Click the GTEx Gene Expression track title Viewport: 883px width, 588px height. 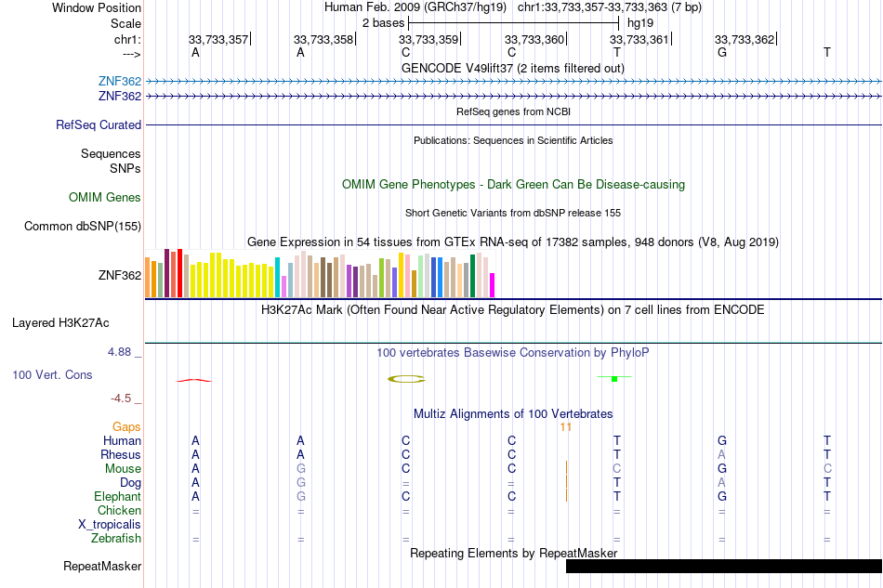pyautogui.click(x=513, y=242)
